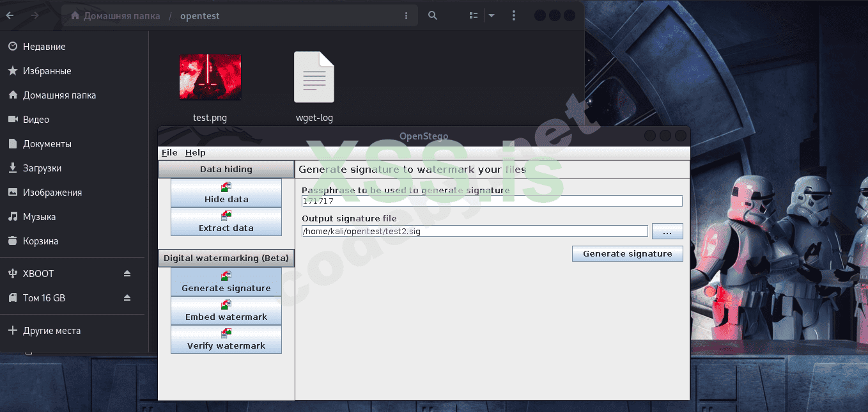Open search in the file manager
The width and height of the screenshot is (868, 412).
click(x=433, y=15)
